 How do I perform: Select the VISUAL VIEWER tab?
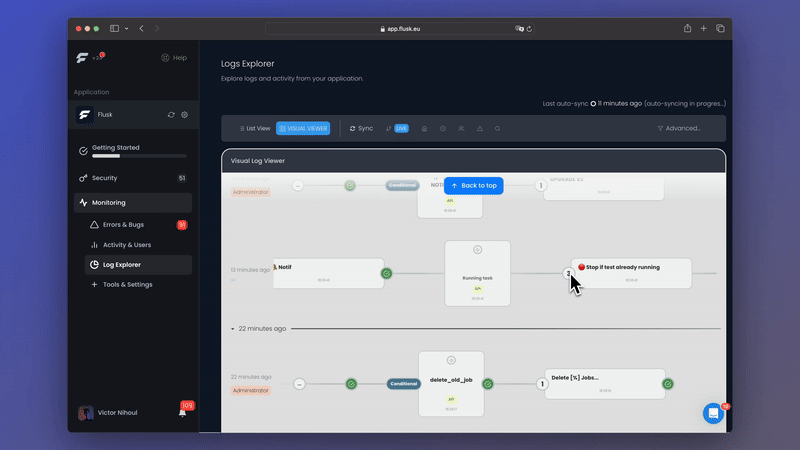click(303, 129)
